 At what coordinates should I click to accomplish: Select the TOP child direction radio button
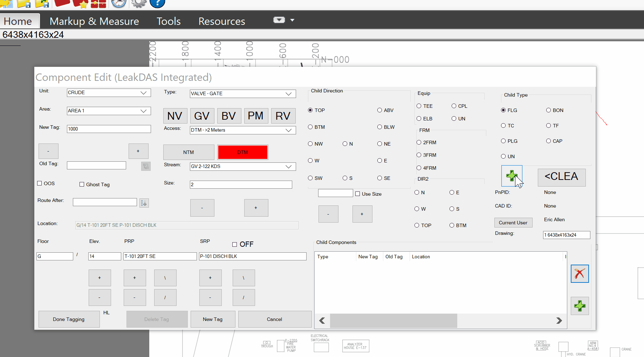310,110
